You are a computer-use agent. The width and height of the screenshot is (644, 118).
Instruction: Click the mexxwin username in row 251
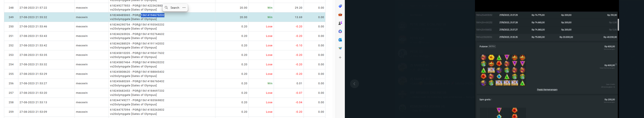[82, 36]
